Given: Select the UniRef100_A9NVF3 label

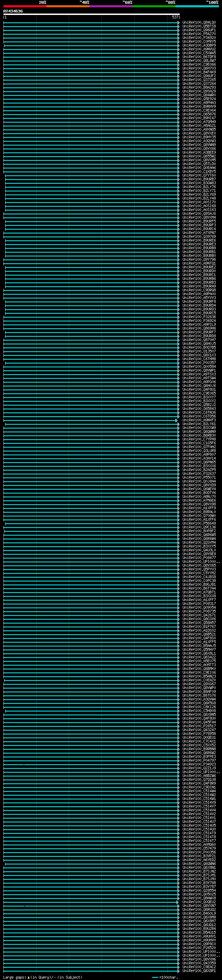Looking at the screenshot, I should (x=199, y=420).
